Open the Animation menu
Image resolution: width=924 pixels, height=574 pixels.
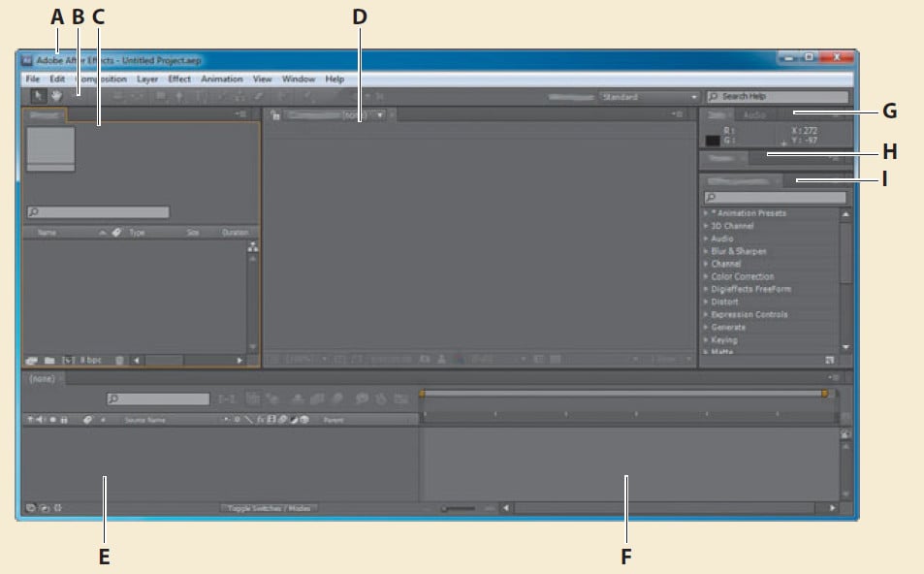point(222,79)
